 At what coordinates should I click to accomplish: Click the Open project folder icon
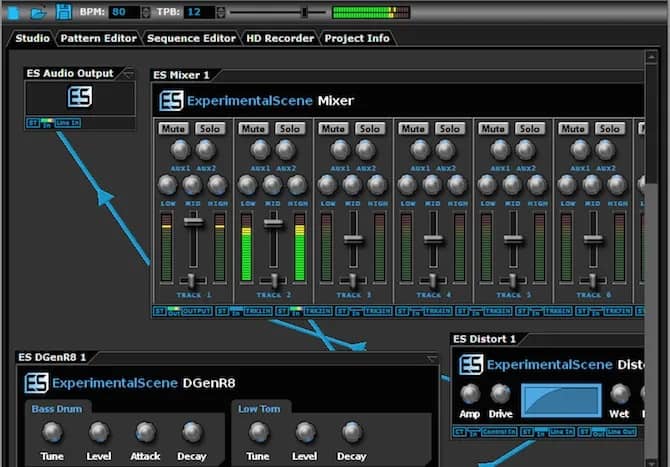[x=38, y=12]
